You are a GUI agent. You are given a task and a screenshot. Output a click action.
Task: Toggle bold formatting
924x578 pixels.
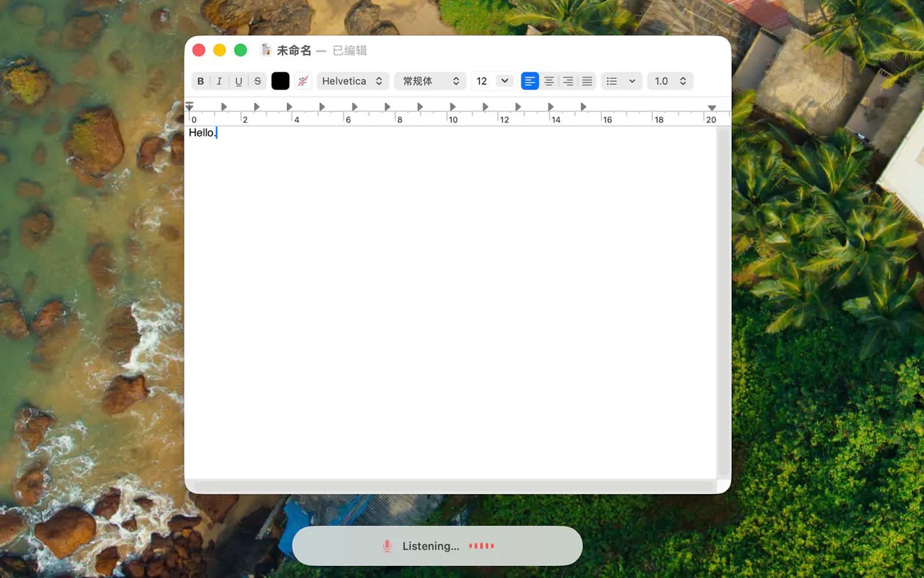pos(200,81)
